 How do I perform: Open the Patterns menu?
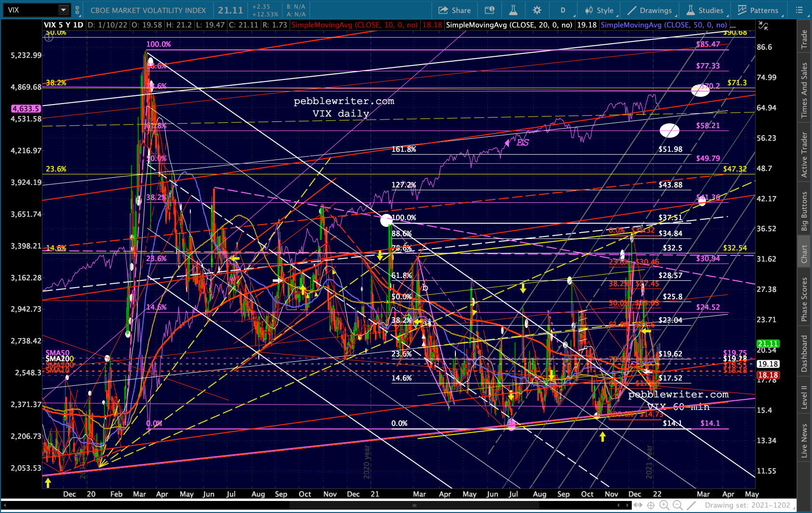[758, 10]
